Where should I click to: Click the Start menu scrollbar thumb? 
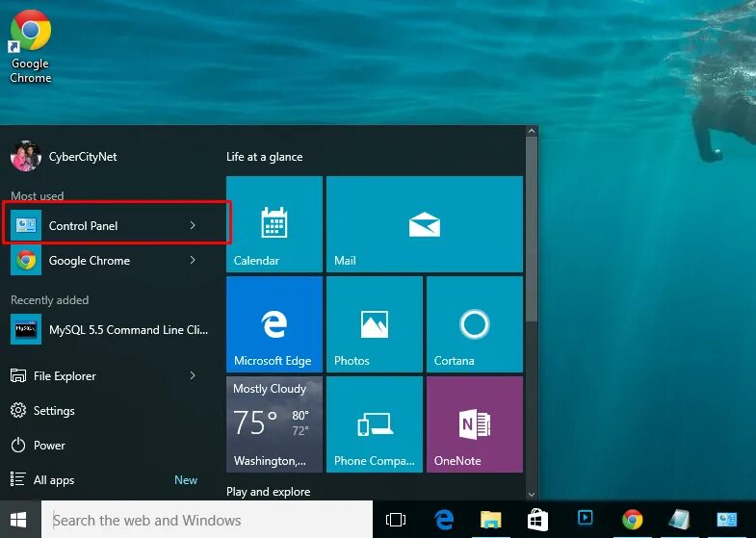[532, 229]
